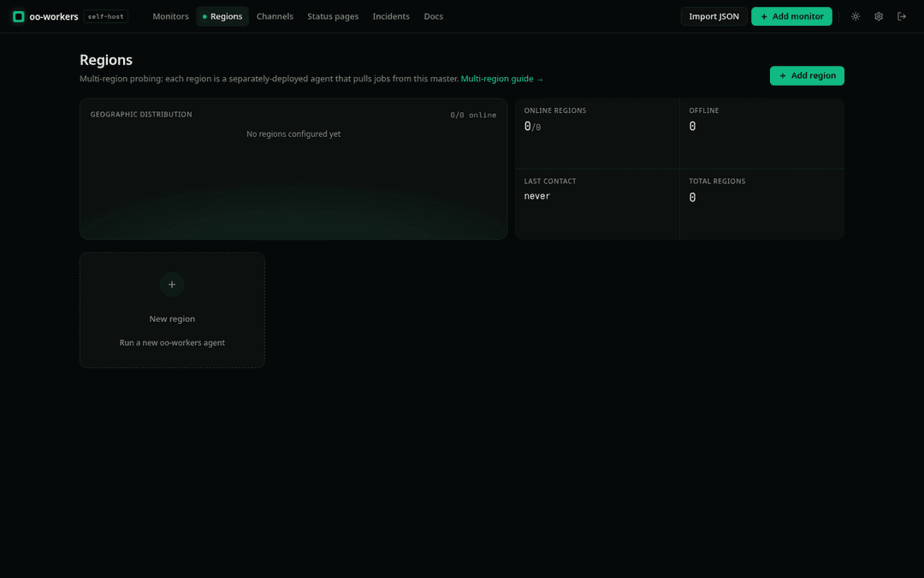924x578 pixels.
Task: Click the plus circle in New region card
Action: (172, 285)
